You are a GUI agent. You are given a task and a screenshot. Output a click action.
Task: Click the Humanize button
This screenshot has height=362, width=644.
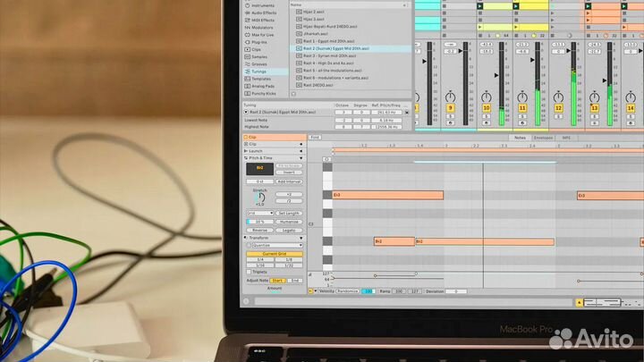pyautogui.click(x=289, y=222)
